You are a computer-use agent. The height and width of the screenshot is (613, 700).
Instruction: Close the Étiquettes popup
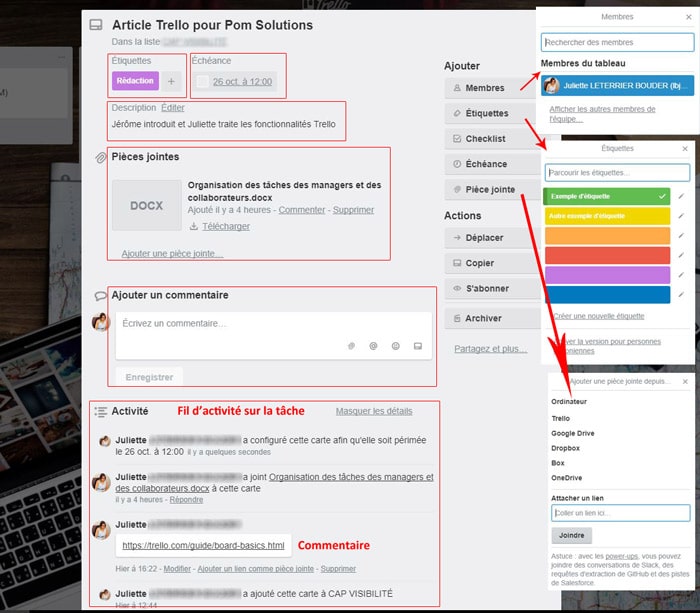pyautogui.click(x=685, y=149)
